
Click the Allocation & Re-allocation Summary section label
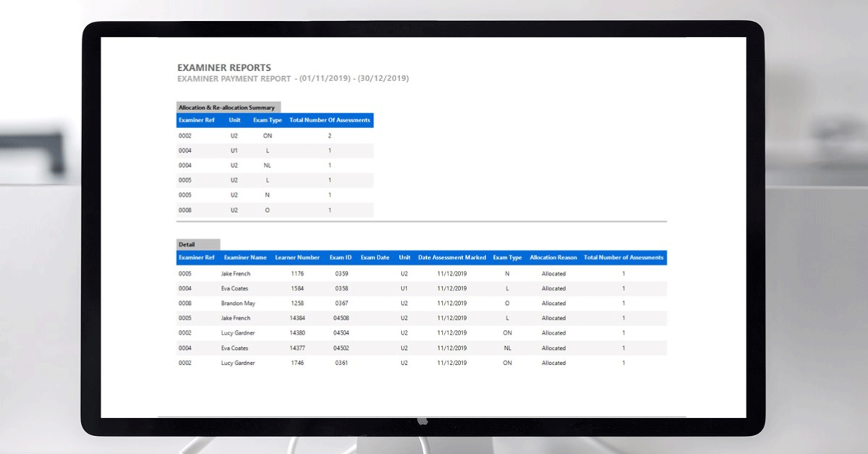tap(227, 107)
